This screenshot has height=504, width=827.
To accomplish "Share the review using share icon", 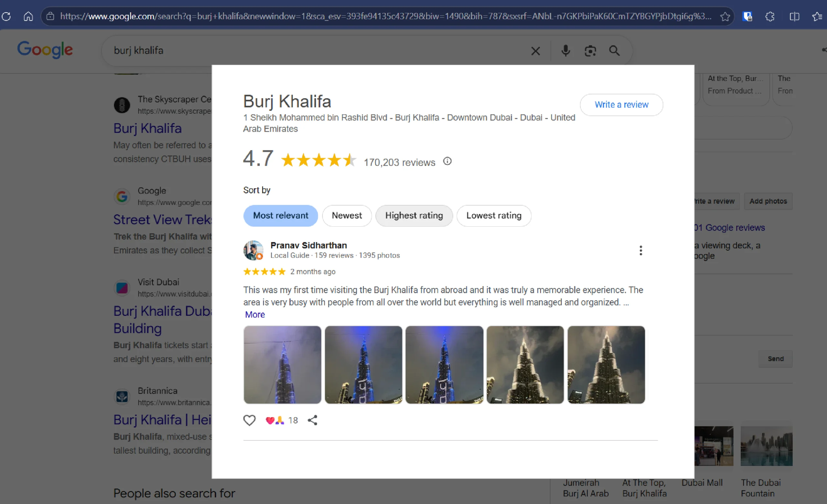I will point(312,420).
